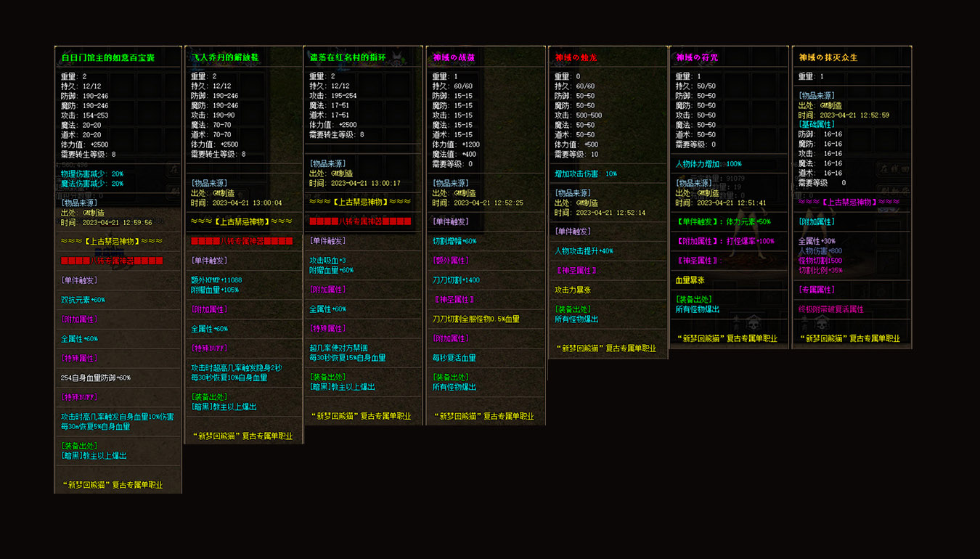Select the 神域の符咒 item title
Screen dimensions: 980x559
tap(697, 57)
